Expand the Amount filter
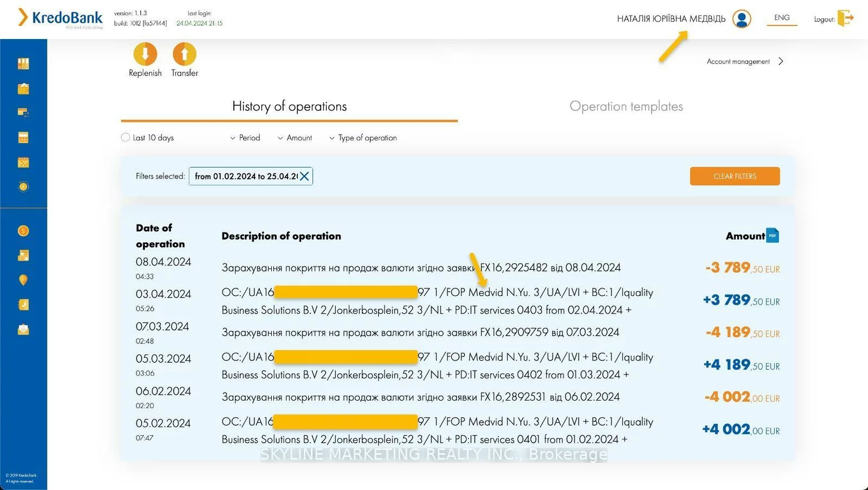The width and height of the screenshot is (868, 490). pyautogui.click(x=295, y=137)
